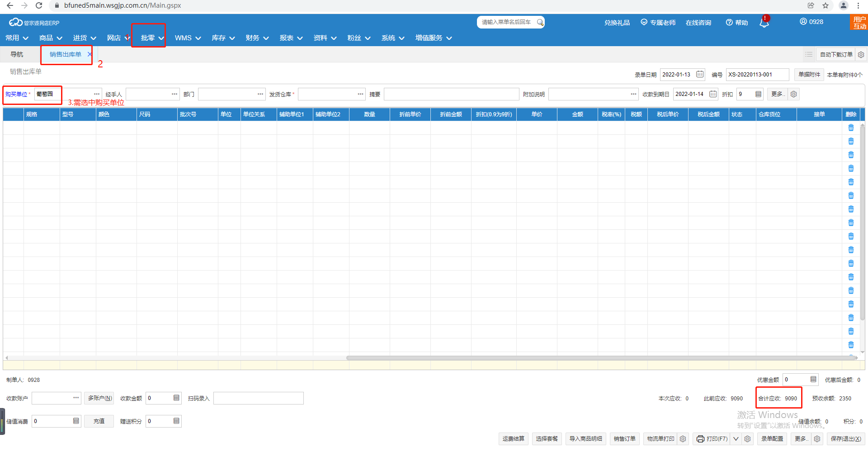Click the menu search magnifier icon

point(540,22)
